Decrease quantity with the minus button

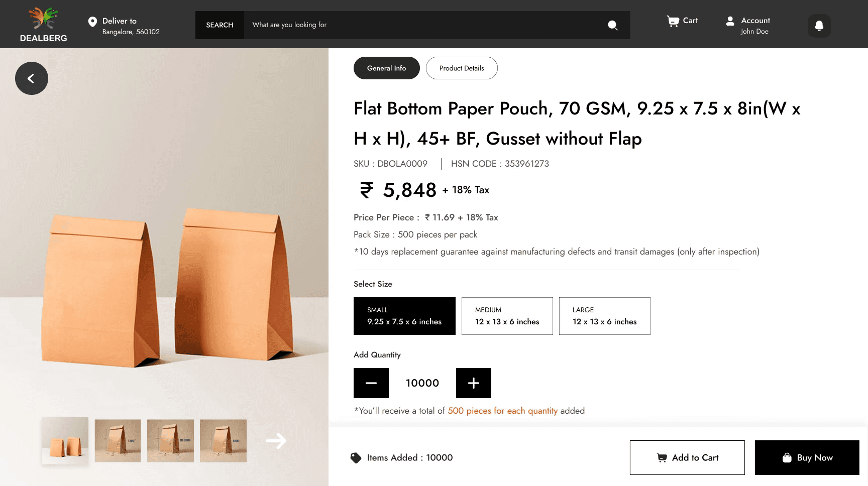[371, 383]
